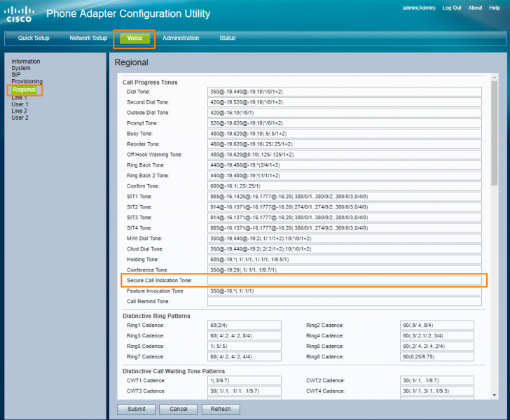Click the Second Dial Tone field
The width and height of the screenshot is (510, 420).
[x=345, y=102]
